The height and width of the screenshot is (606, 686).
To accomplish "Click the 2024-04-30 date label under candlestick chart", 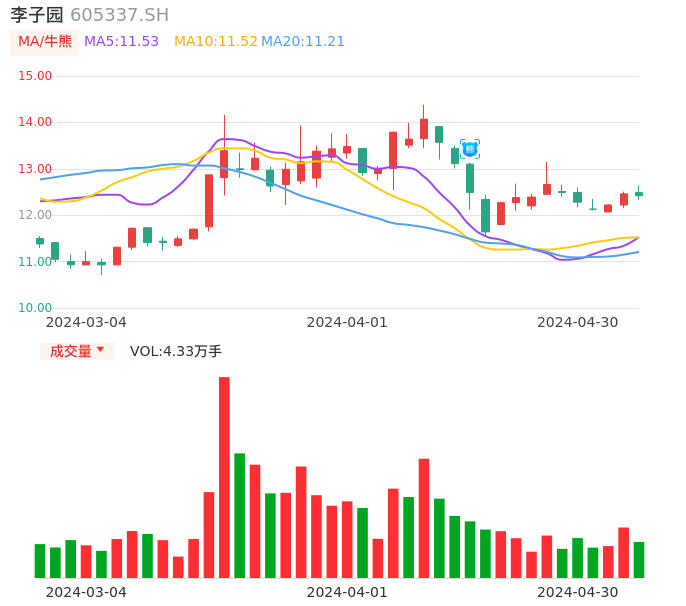I will click(578, 322).
